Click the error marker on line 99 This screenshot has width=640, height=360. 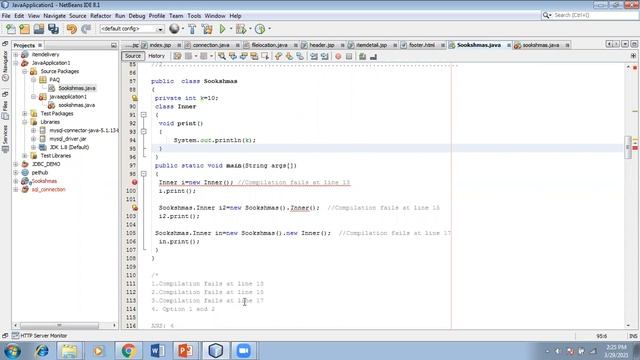pyautogui.click(x=134, y=182)
